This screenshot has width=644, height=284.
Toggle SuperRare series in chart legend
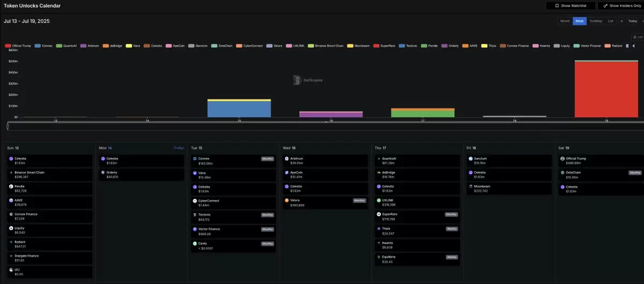click(385, 46)
